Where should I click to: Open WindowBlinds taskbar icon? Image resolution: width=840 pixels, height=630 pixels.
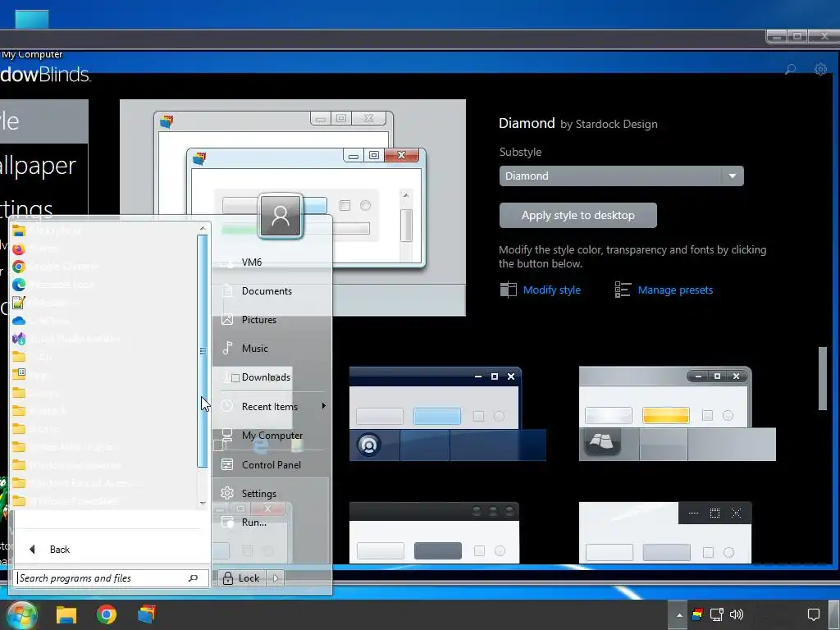(x=147, y=614)
